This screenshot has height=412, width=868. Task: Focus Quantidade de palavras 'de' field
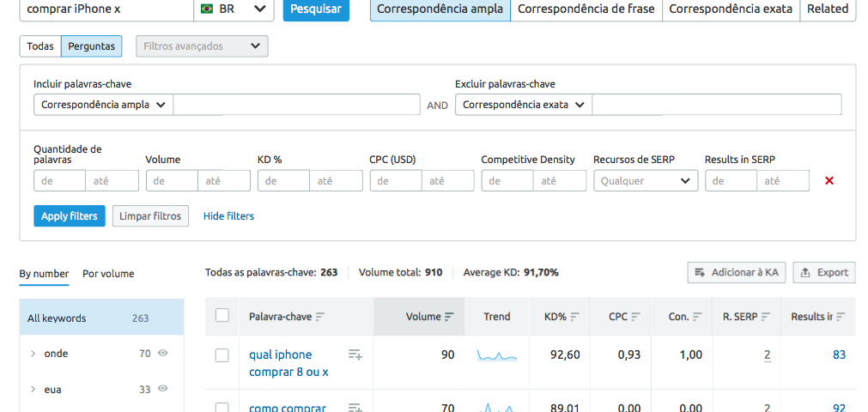click(x=60, y=180)
